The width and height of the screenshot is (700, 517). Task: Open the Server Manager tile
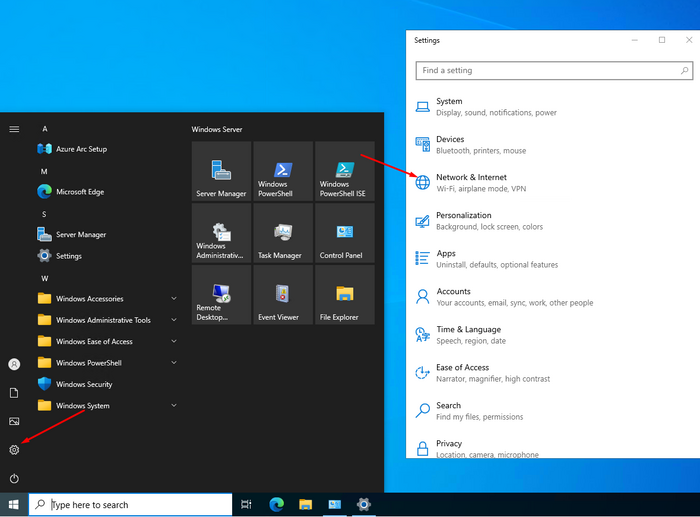[x=221, y=171]
